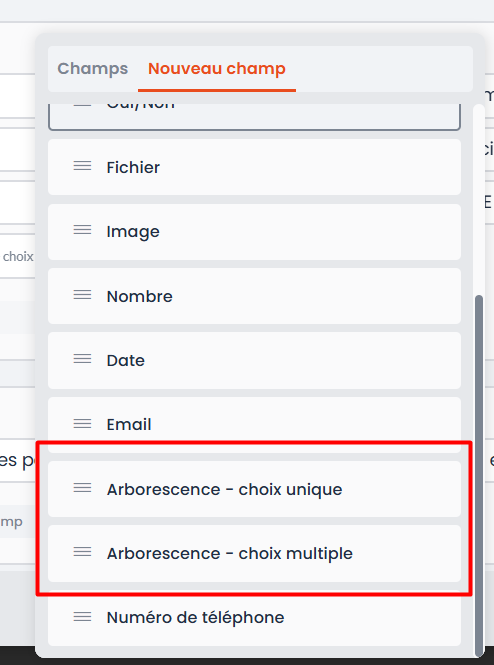Click the partially hidden Oui/Non field
Screen dimensions: 494x665
click(x=254, y=117)
